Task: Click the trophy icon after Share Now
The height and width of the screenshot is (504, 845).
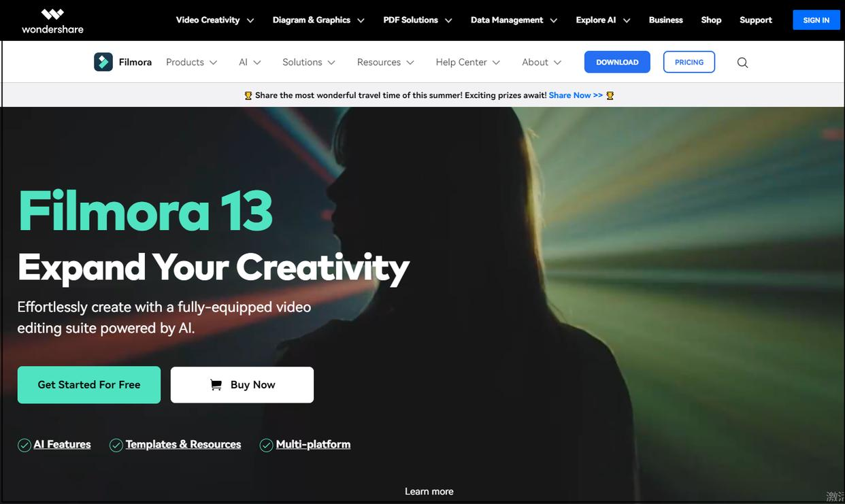Action: click(x=610, y=96)
